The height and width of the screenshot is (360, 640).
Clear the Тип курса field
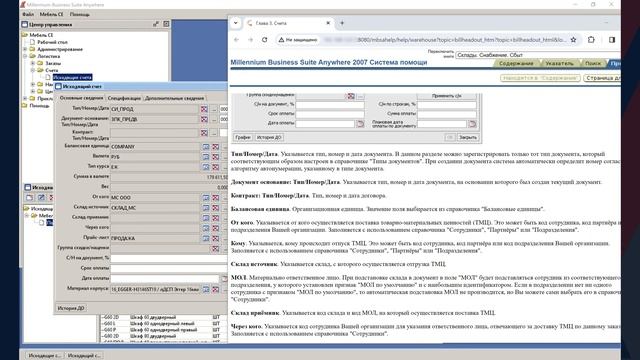215,167
